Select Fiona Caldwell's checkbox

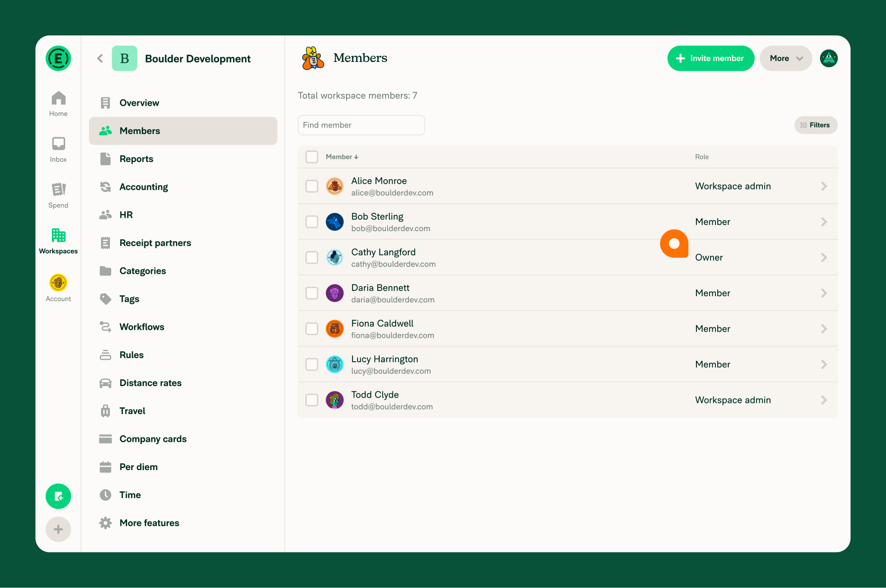(x=312, y=329)
